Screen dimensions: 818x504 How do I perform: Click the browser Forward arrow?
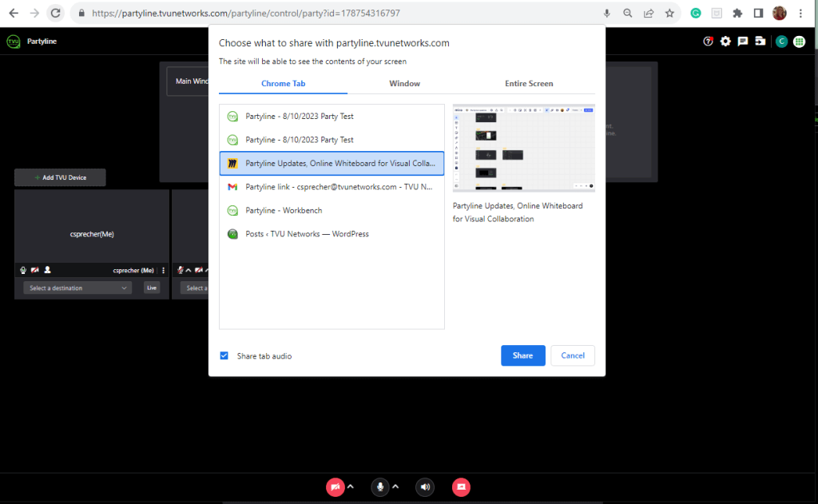tap(34, 13)
